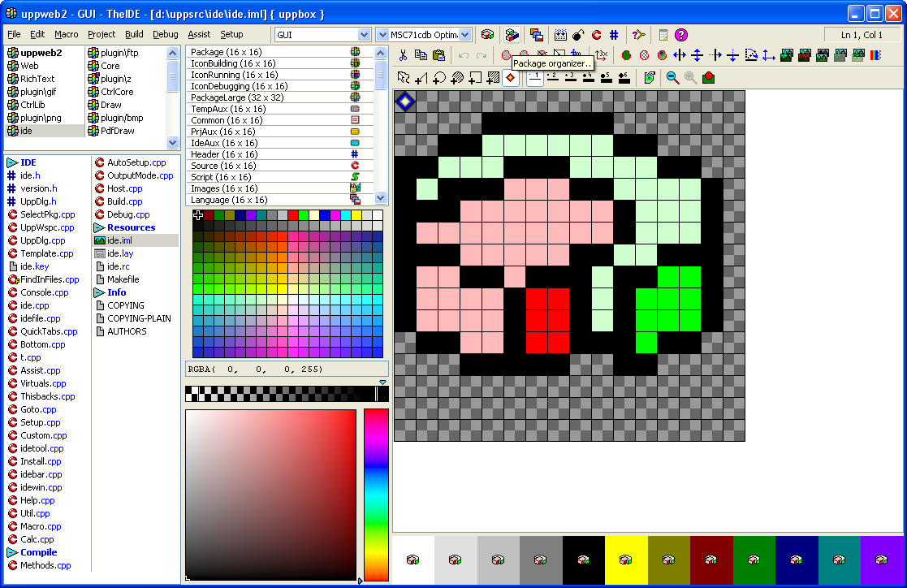Open the ide.lay file in file list
Image resolution: width=907 pixels, height=588 pixels.
click(x=120, y=253)
